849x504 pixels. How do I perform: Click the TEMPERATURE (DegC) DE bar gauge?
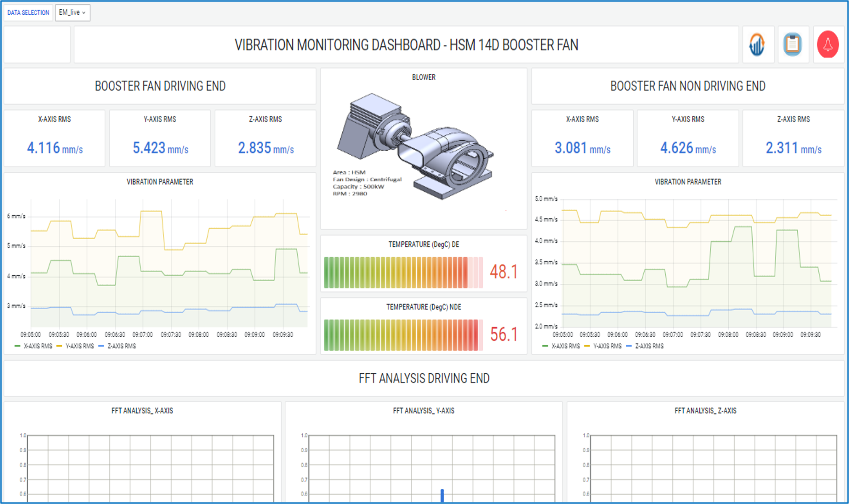(403, 272)
